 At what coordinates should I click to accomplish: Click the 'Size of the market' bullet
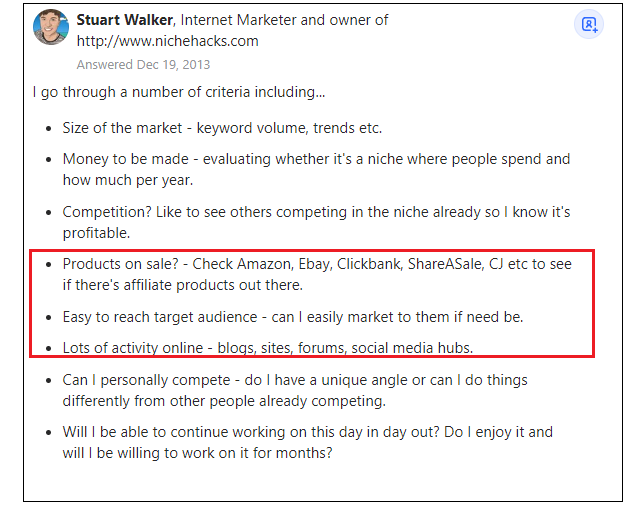(x=222, y=128)
